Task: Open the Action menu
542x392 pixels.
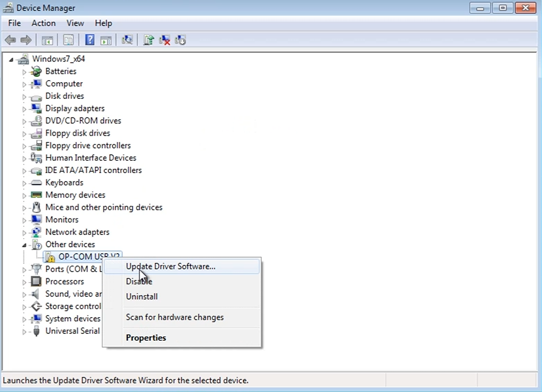Action: (x=43, y=23)
